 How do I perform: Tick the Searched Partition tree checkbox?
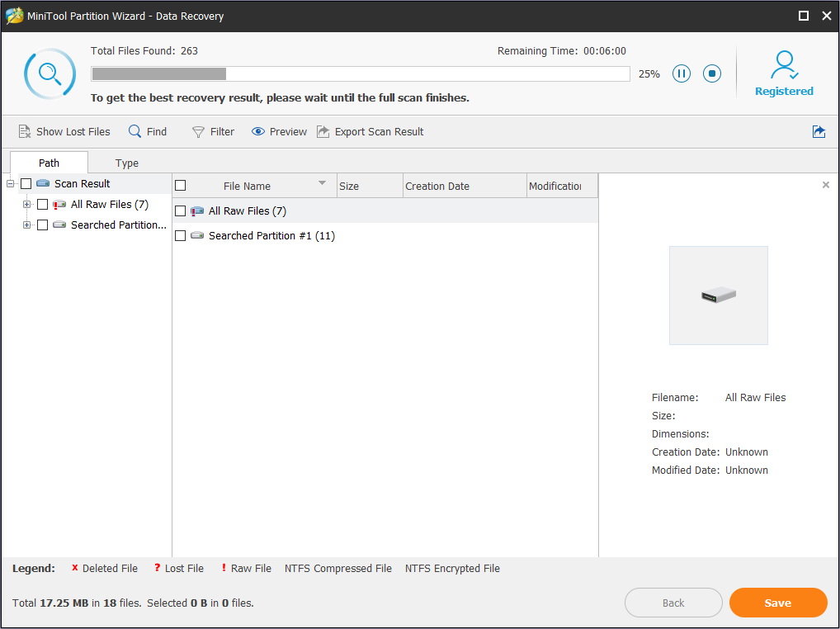(42, 225)
